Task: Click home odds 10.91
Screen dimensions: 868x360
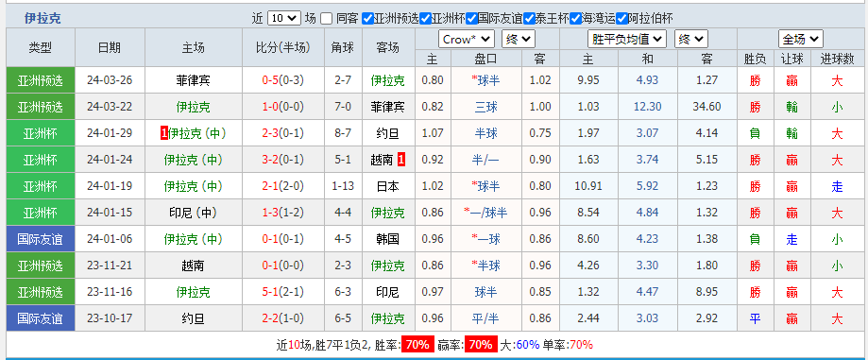Action: [x=588, y=187]
